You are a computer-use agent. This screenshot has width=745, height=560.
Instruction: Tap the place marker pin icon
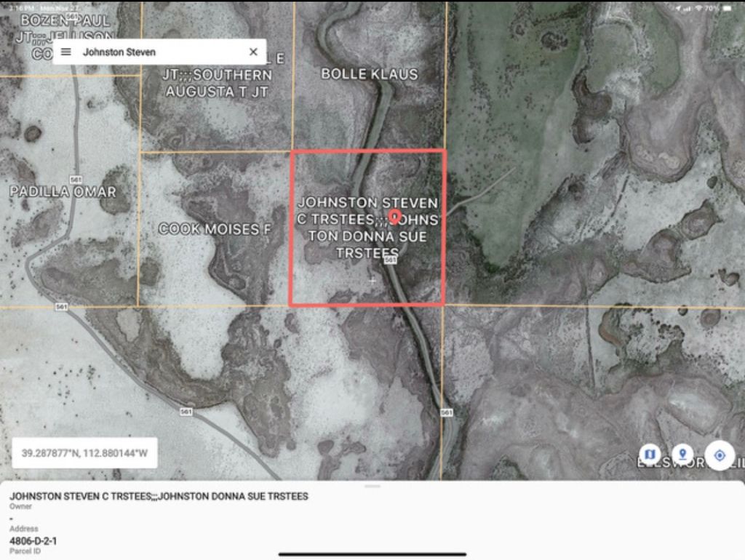point(682,452)
